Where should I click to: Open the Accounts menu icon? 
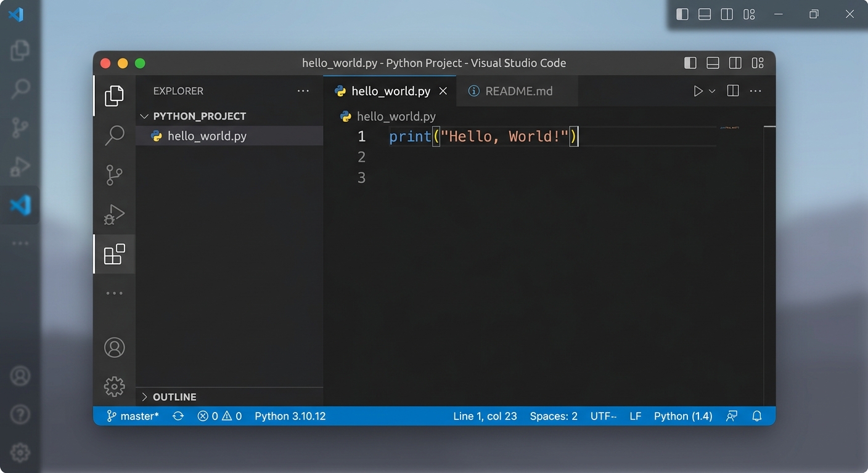(114, 347)
